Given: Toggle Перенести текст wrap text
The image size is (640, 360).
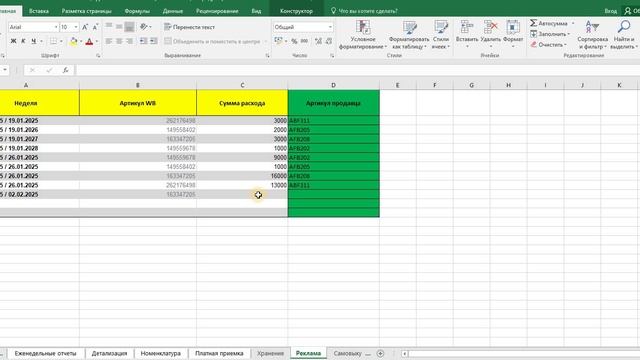Looking at the screenshot, I should click(189, 27).
